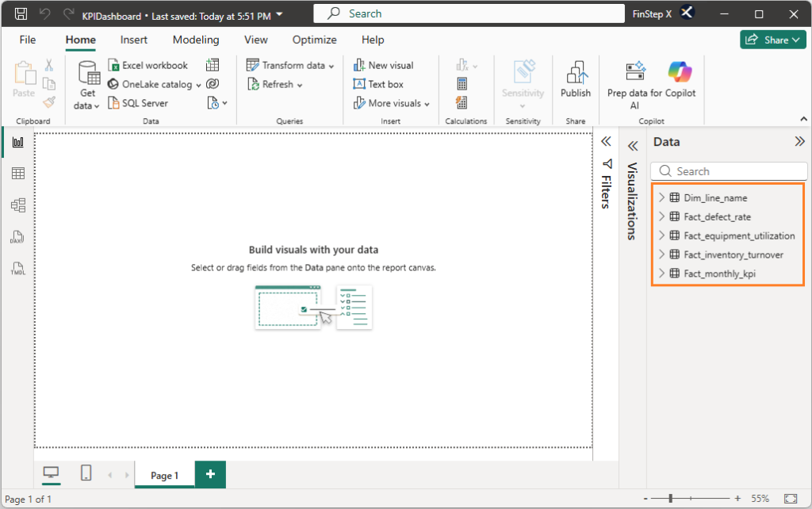Viewport: 812px width, 509px height.
Task: Click the Publish button
Action: point(576,79)
